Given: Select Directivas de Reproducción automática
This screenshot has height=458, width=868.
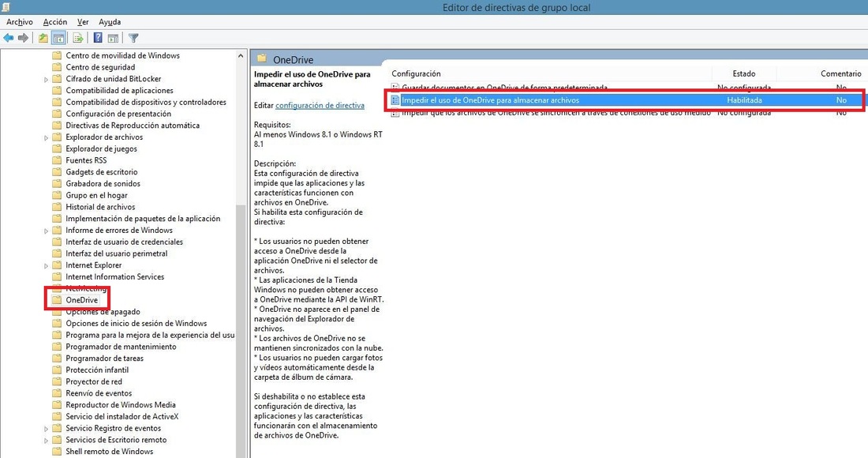Looking at the screenshot, I should tap(133, 126).
